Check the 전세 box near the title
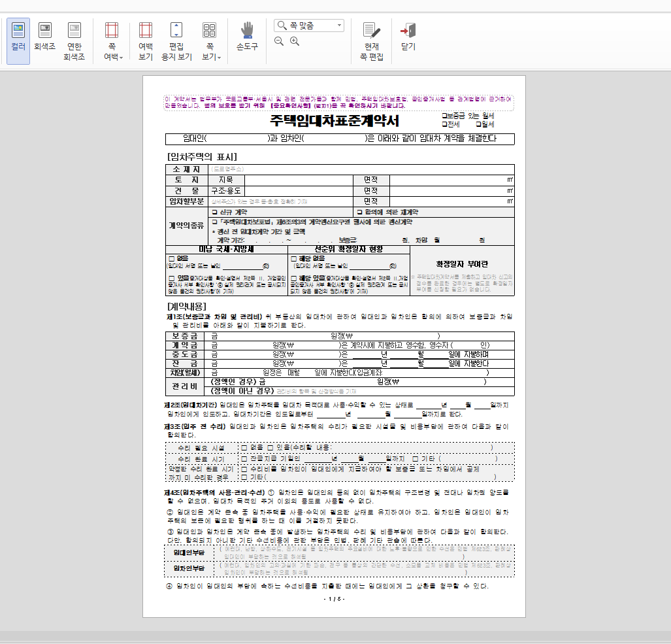Screen dimensions: 671x644 coord(445,124)
